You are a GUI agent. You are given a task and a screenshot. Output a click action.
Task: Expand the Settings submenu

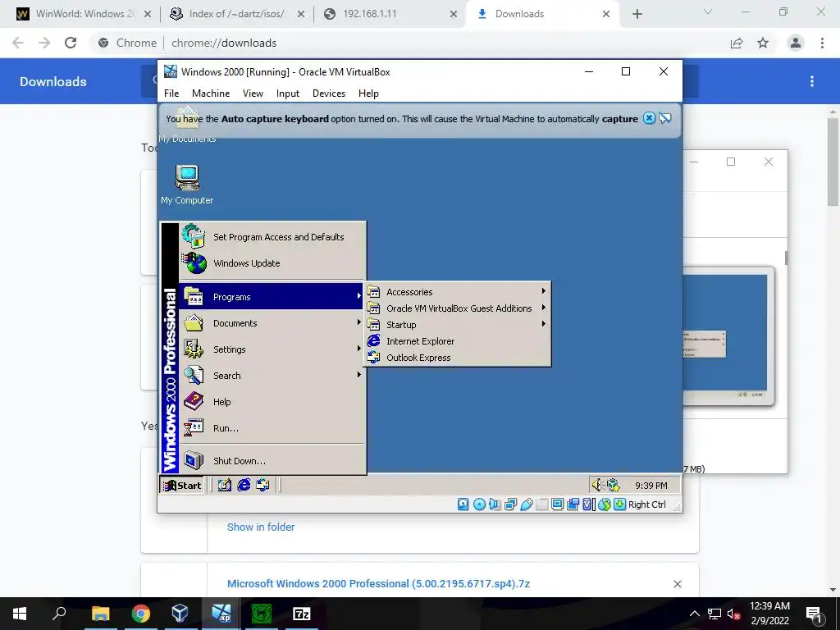(272, 349)
